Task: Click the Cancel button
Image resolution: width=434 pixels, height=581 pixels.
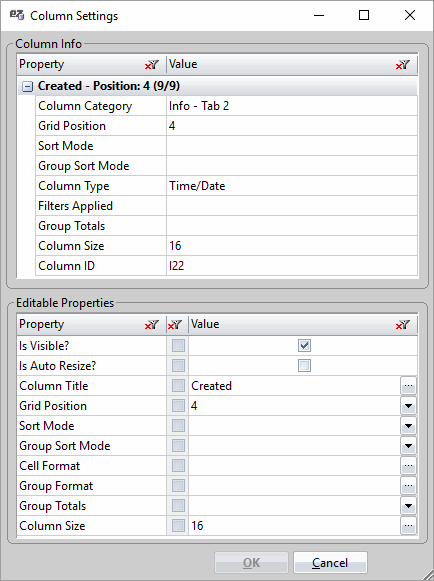Action: point(330,562)
